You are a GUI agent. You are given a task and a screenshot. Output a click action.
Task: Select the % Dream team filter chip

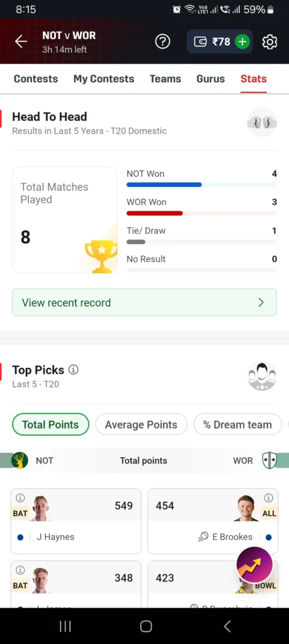pos(237,425)
